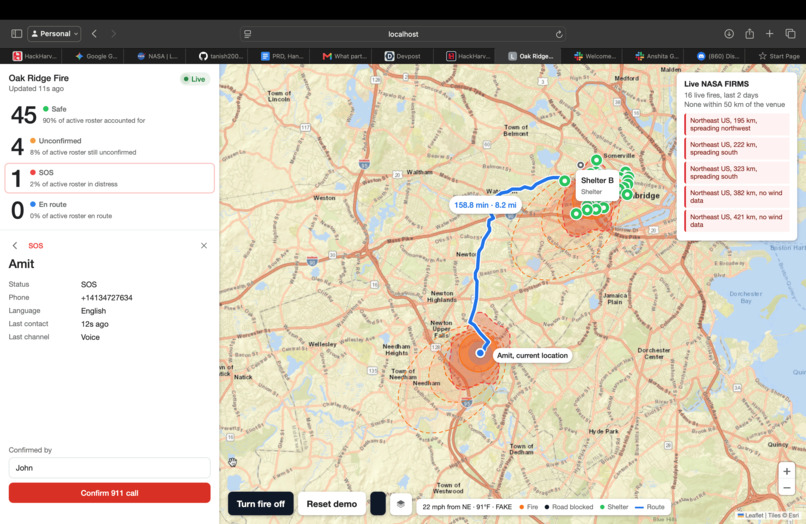
Task: Open the Personal profile dropdown
Action: 54,33
